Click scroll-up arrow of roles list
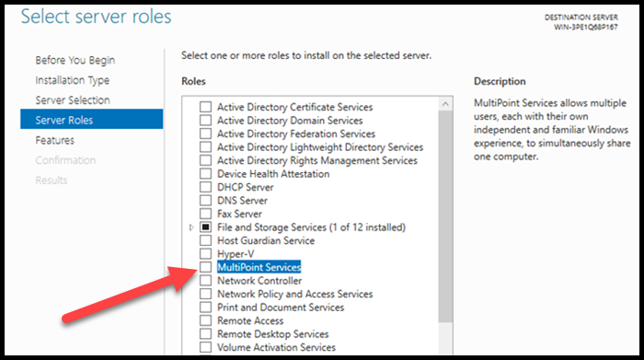 click(445, 104)
